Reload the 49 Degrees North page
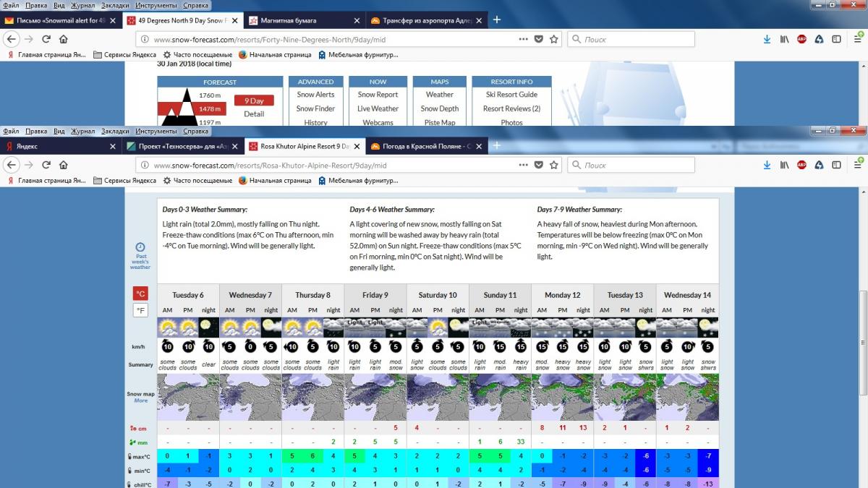Viewport: 868px width, 488px height. pyautogui.click(x=46, y=39)
